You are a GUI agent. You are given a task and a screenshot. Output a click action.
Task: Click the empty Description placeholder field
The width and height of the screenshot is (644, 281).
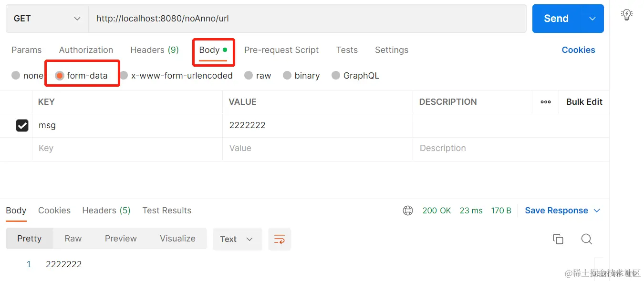[511, 149]
